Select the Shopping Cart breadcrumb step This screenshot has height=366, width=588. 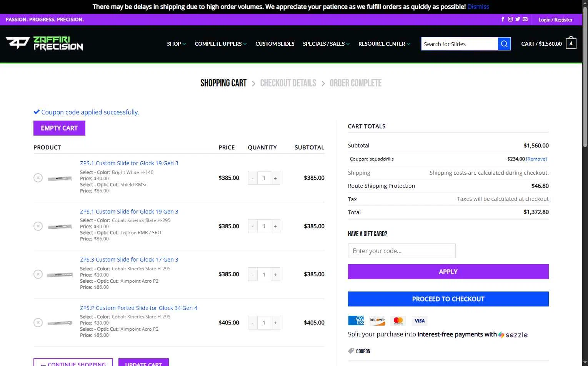click(223, 83)
